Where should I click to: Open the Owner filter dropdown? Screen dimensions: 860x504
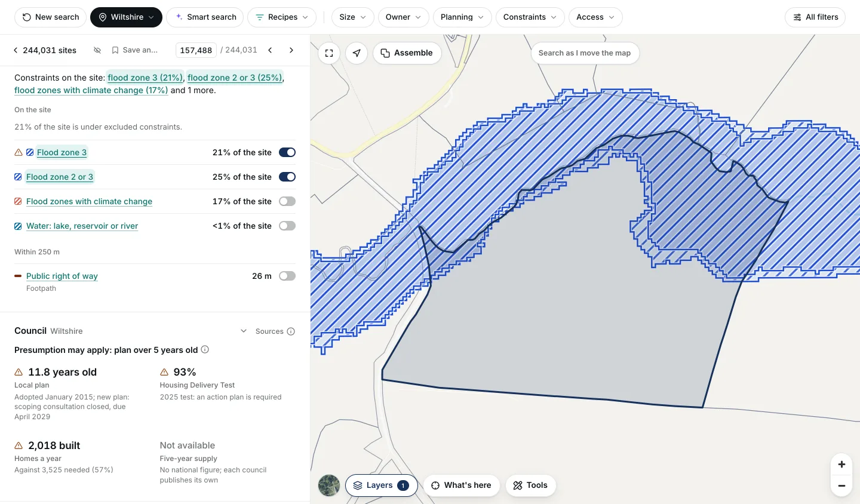(x=404, y=17)
